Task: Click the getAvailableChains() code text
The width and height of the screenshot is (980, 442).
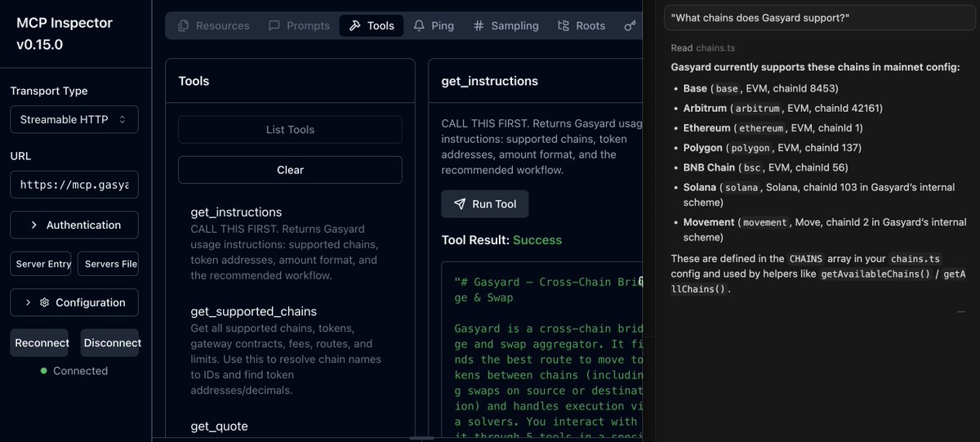Action: (x=874, y=275)
